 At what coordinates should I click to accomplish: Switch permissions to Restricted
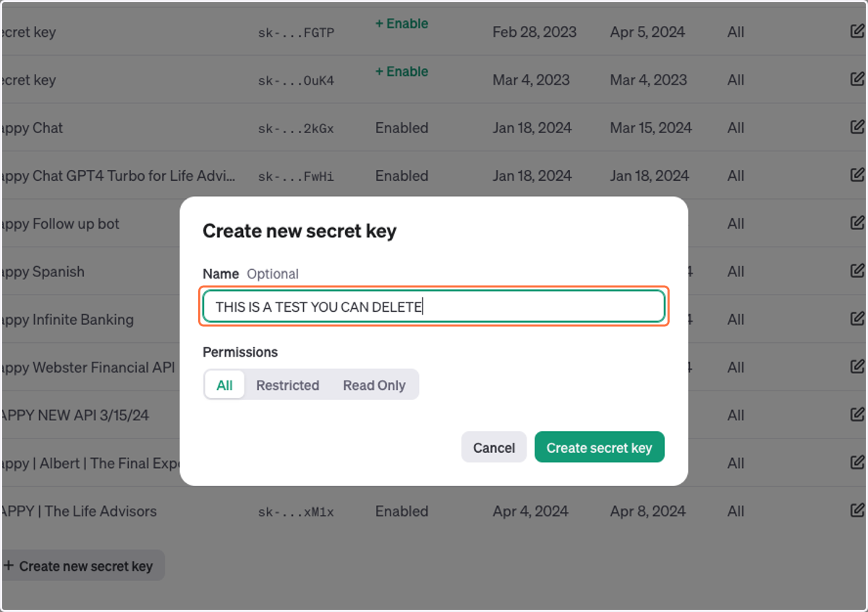coord(287,385)
